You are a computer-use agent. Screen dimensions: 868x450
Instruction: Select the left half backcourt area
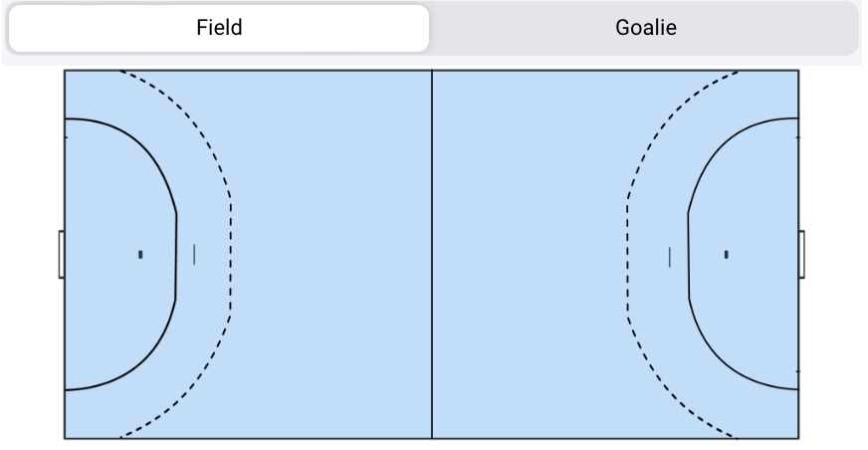tap(328, 255)
